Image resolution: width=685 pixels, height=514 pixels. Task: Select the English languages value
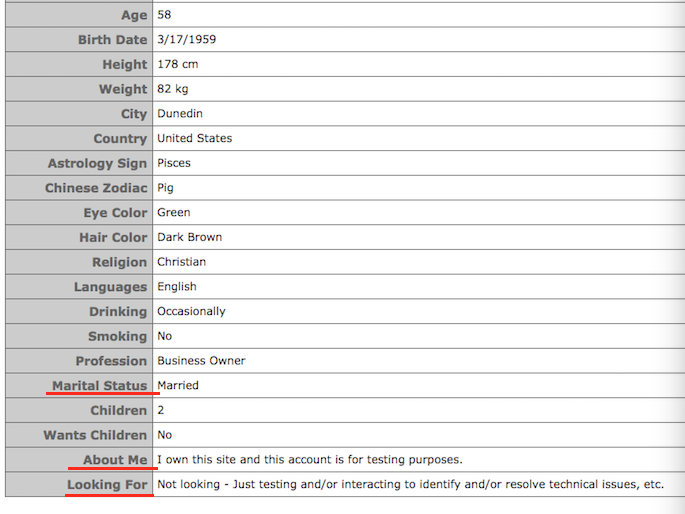(x=177, y=286)
